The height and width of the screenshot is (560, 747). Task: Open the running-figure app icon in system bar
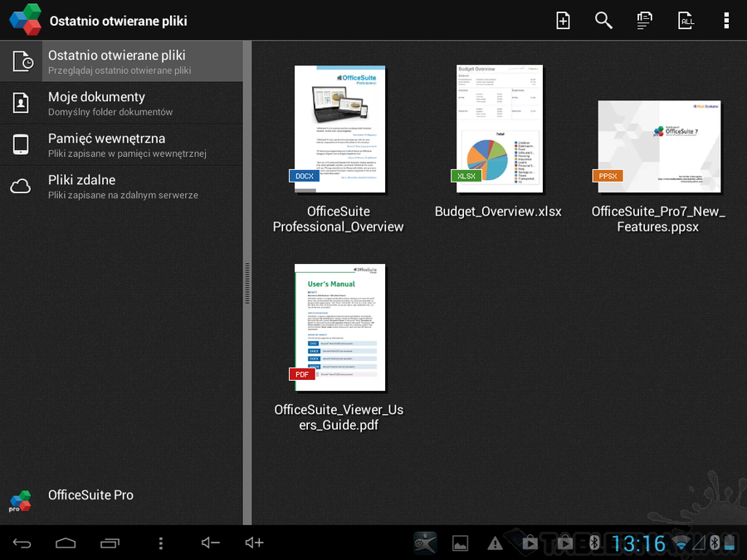coord(425,543)
